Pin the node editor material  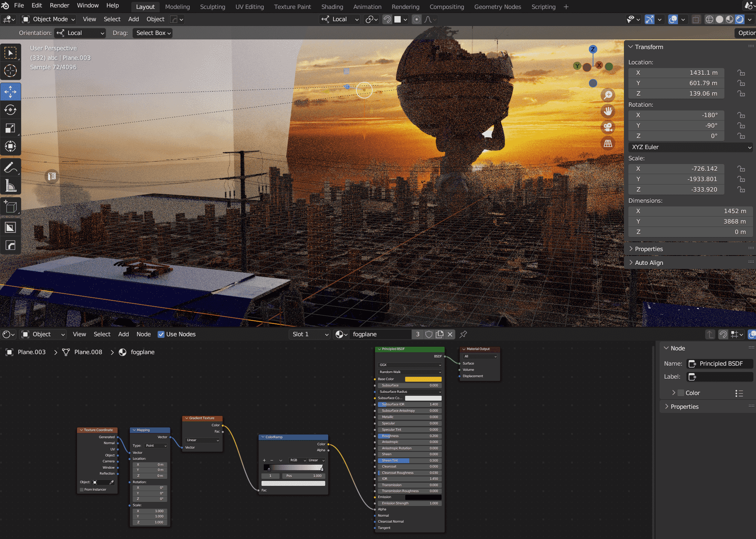tap(463, 334)
